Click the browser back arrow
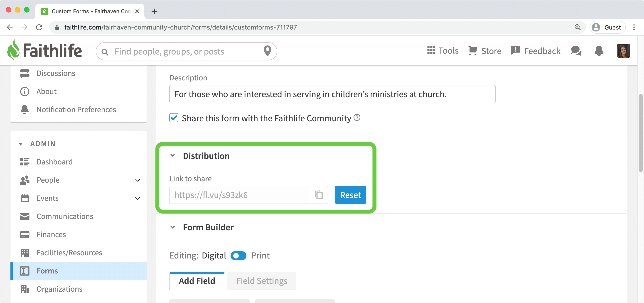 pyautogui.click(x=10, y=27)
